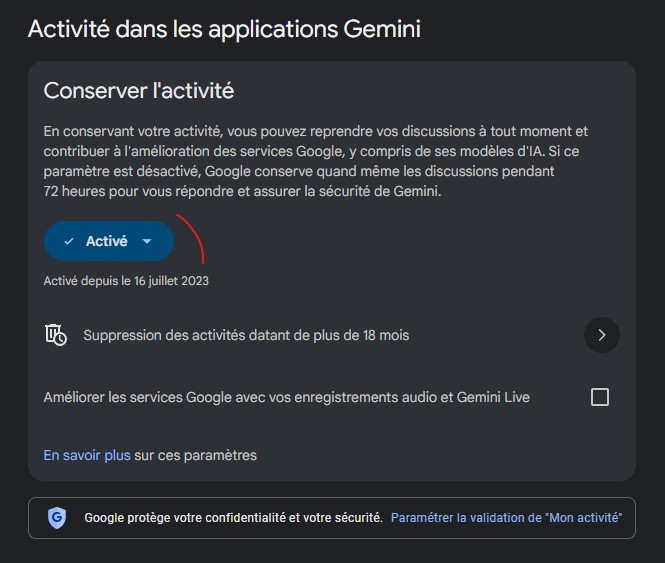Click the word "Activé" on the blue button
665x563 pixels.
(106, 241)
